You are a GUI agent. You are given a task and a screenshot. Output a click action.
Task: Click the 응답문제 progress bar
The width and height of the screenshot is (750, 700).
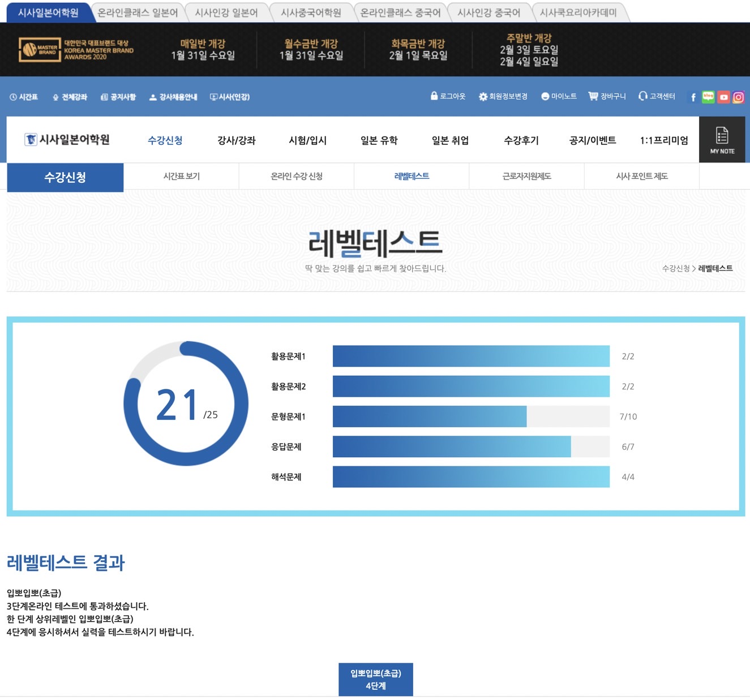pos(471,446)
